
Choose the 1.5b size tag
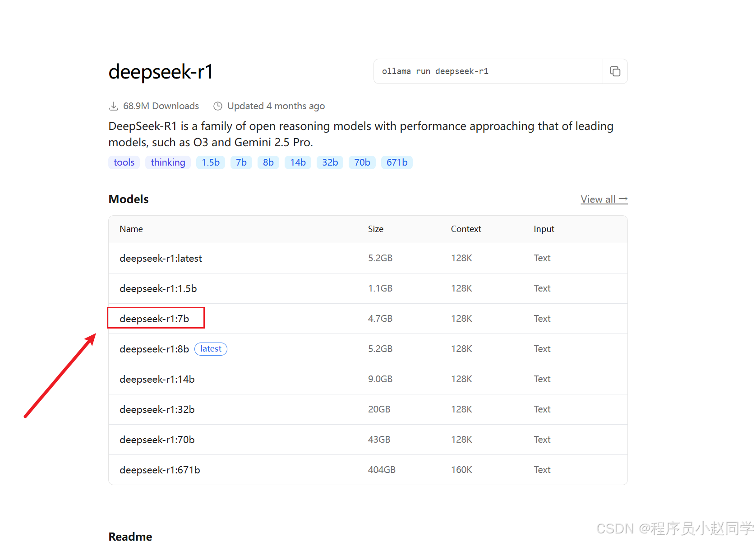211,162
